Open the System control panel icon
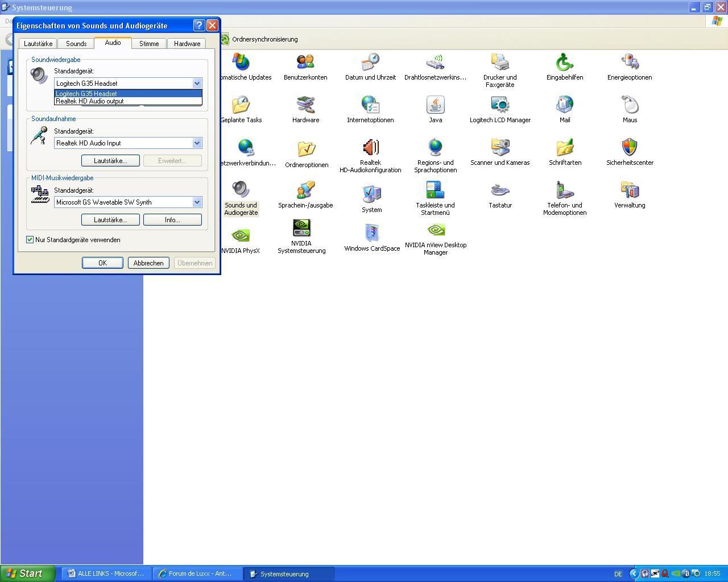This screenshot has width=728, height=582. click(371, 198)
